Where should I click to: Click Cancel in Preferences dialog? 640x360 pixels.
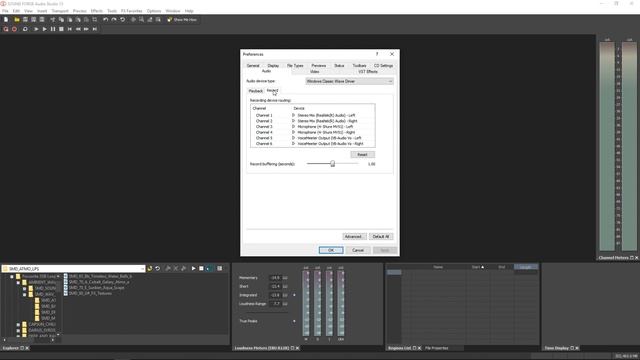(358, 250)
